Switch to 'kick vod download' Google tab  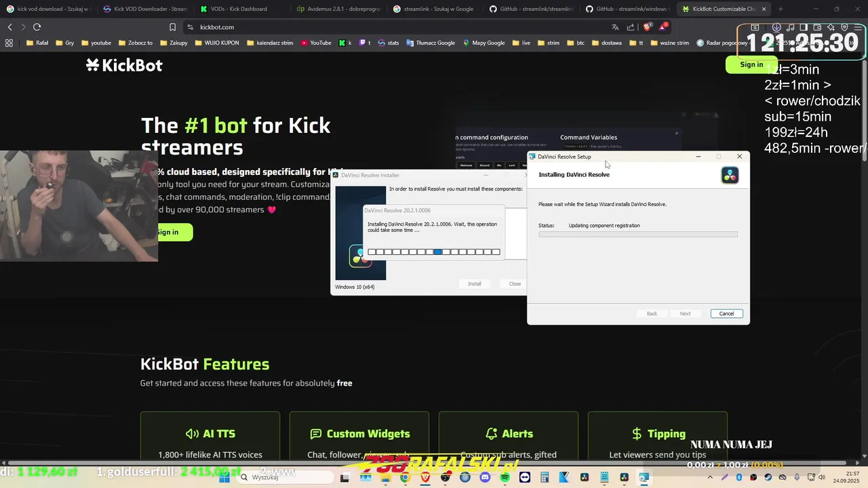coord(47,9)
